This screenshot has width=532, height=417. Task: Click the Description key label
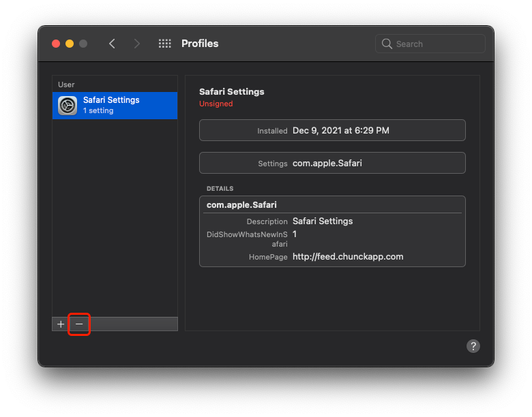[267, 221]
